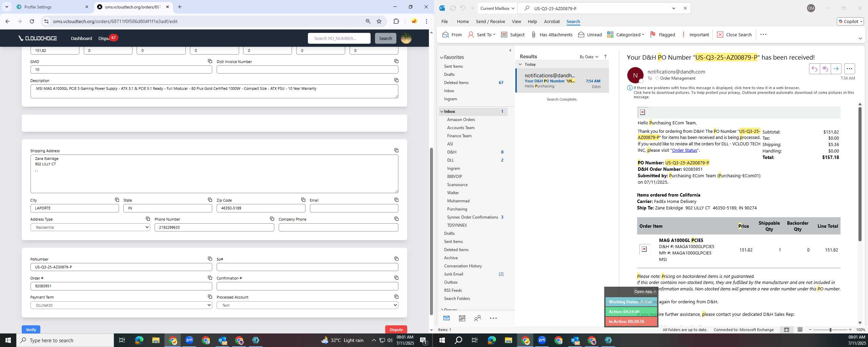Toggle Important search filter

click(x=695, y=35)
